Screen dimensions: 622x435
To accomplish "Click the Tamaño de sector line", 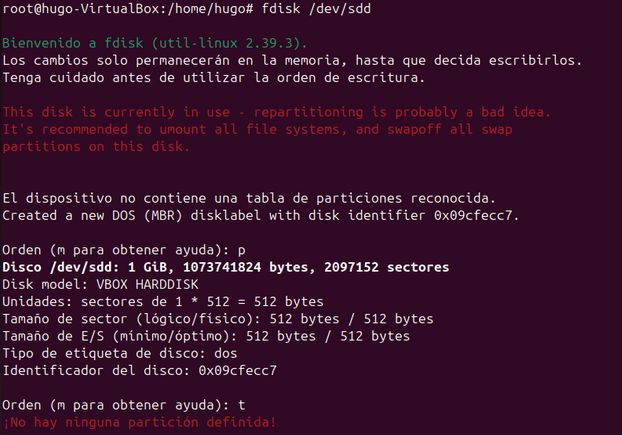I will 217,318.
